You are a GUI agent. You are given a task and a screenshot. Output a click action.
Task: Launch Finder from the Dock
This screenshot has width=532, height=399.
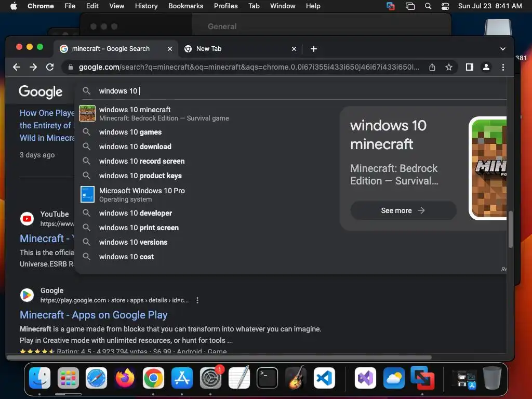point(39,378)
